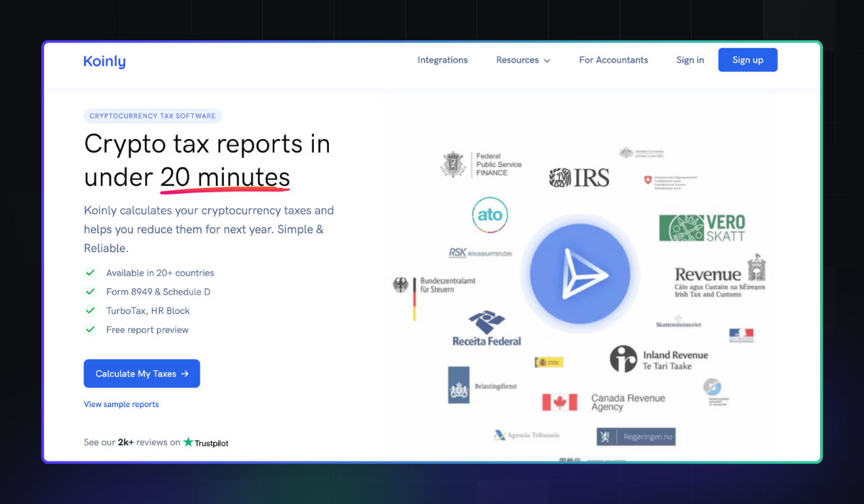
Task: Open the Integrations page
Action: (x=443, y=60)
